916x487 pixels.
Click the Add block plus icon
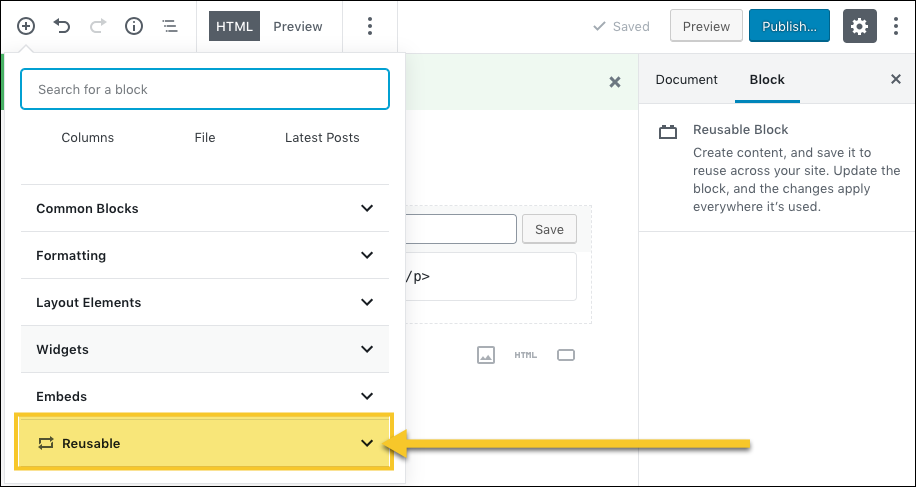[x=26, y=26]
